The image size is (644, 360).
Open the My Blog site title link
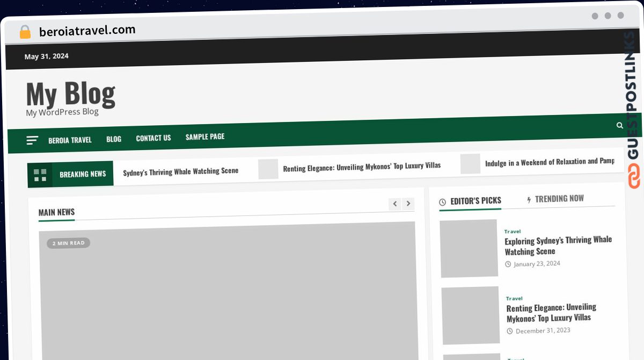pyautogui.click(x=70, y=93)
